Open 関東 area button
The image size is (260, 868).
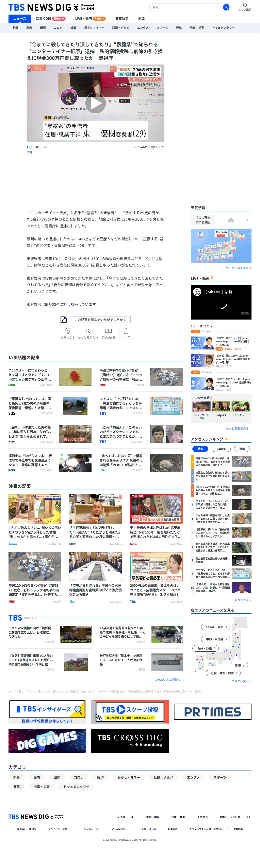[x=239, y=665]
